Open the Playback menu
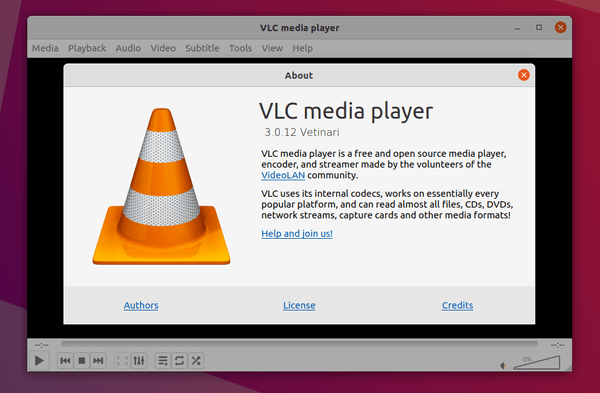The height and width of the screenshot is (393, 600). pyautogui.click(x=87, y=48)
